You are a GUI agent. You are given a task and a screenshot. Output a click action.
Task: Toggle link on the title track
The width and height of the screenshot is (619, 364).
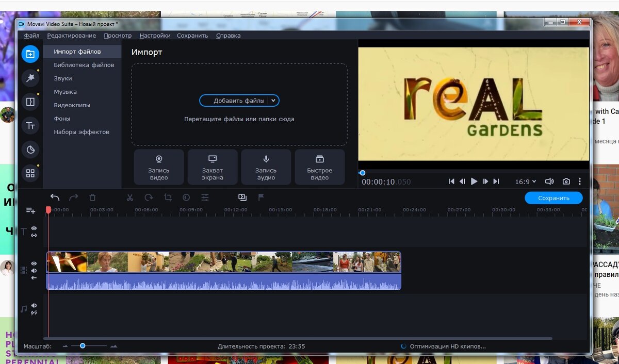34,235
